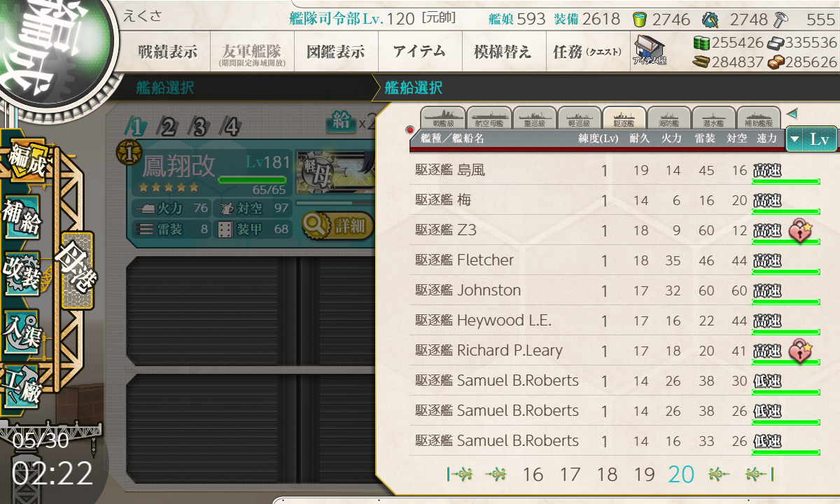Open the 改装 remodel side icon
The width and height of the screenshot is (840, 504).
pyautogui.click(x=21, y=275)
